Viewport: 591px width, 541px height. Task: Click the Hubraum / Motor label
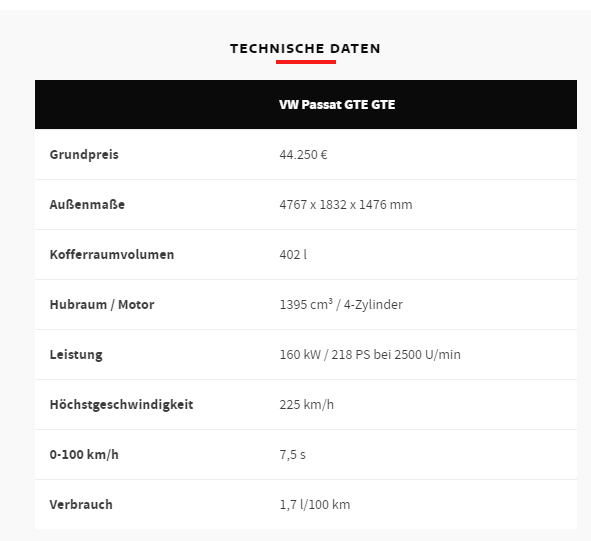(102, 304)
